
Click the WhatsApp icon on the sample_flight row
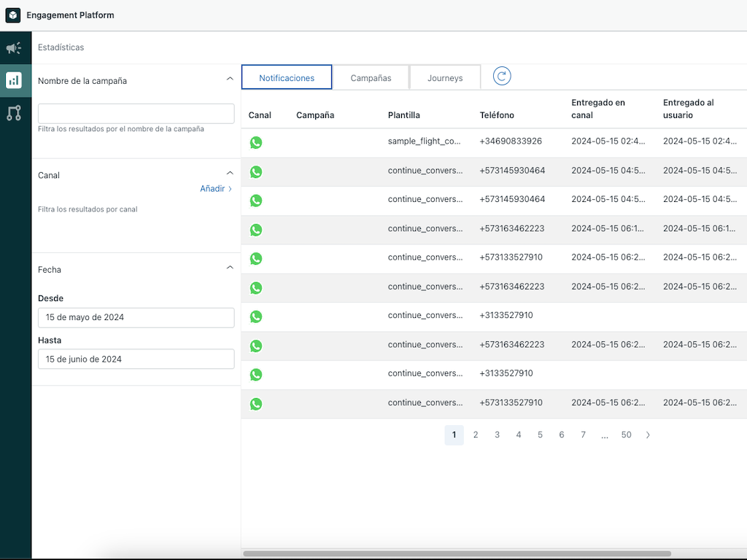256,142
